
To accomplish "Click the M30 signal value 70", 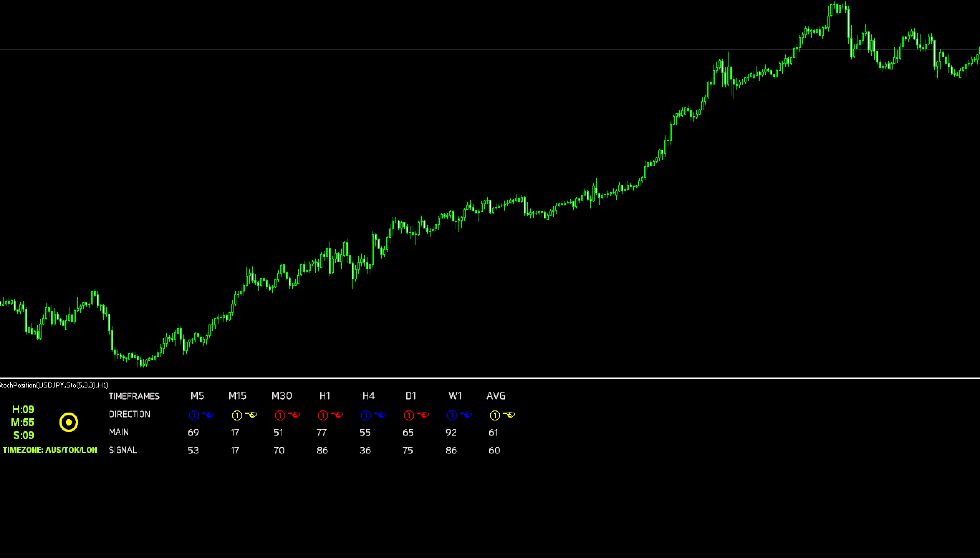I will [279, 451].
